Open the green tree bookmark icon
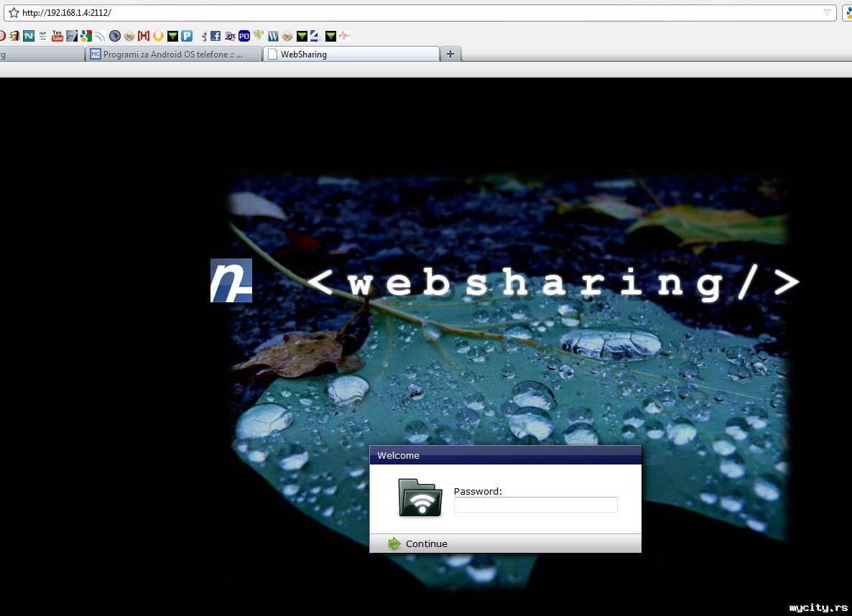 pyautogui.click(x=259, y=36)
